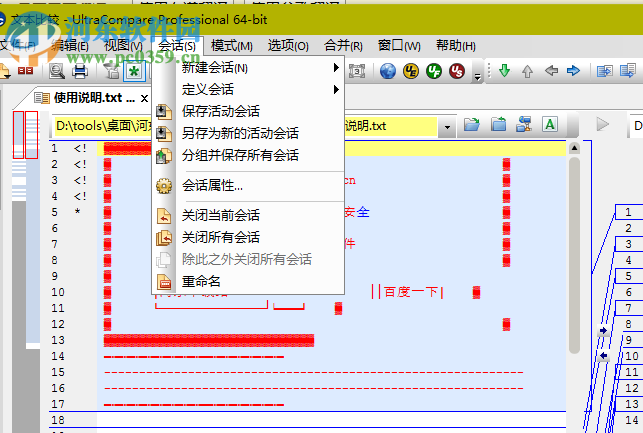
Task: Select 重命名 from the session menu
Action: [248, 282]
